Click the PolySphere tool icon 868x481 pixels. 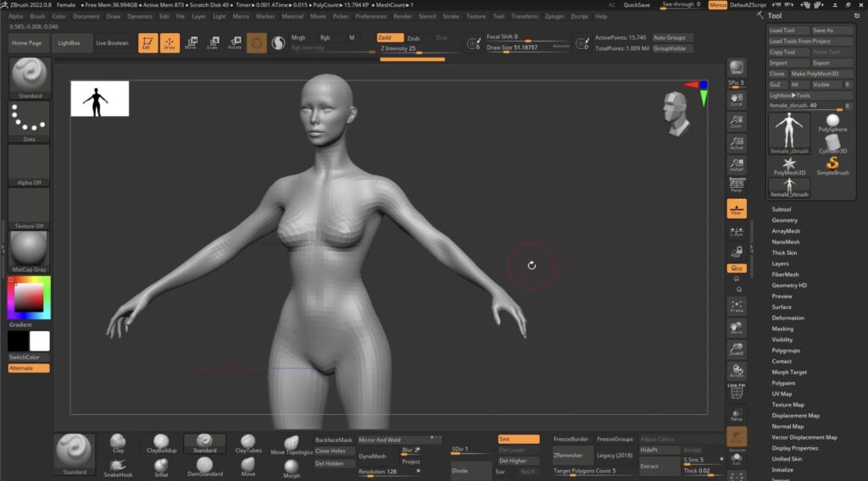pyautogui.click(x=832, y=123)
